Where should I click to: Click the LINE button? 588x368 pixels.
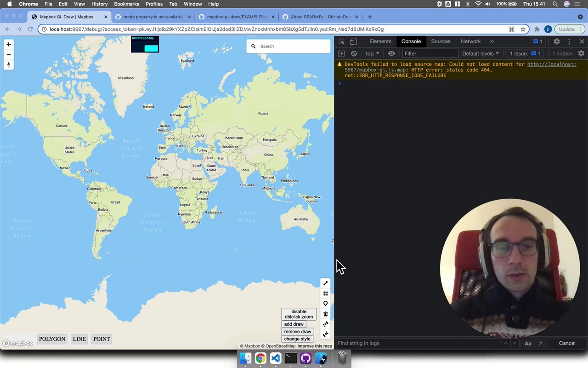79,339
